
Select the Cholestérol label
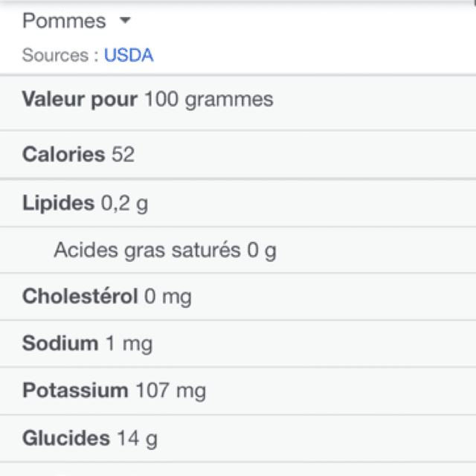click(x=80, y=297)
